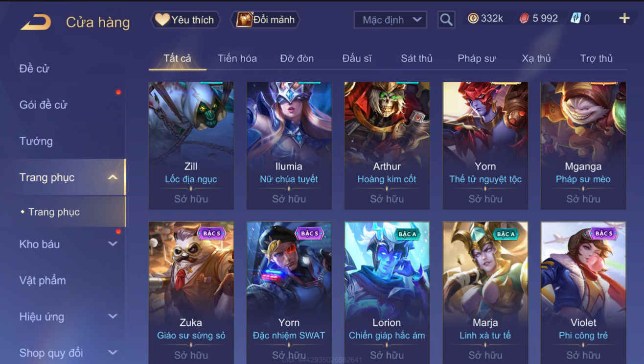Viewport: 644px width, 364px height.
Task: Switch to the Sát thủ tab
Action: pyautogui.click(x=416, y=58)
